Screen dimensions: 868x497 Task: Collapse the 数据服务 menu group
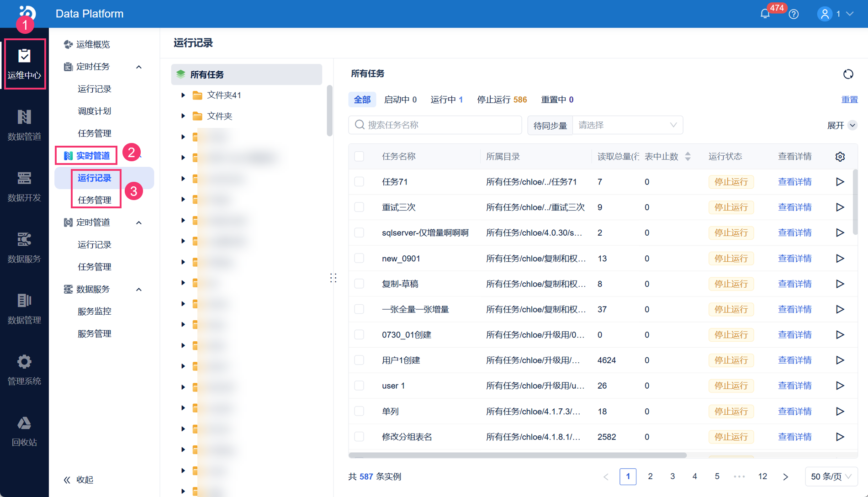(x=139, y=290)
